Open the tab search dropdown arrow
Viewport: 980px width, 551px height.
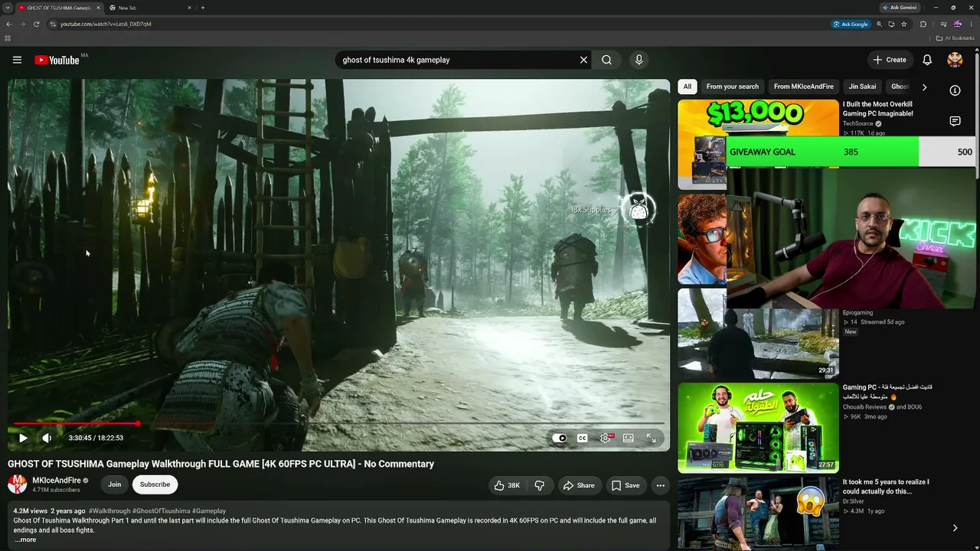click(7, 8)
